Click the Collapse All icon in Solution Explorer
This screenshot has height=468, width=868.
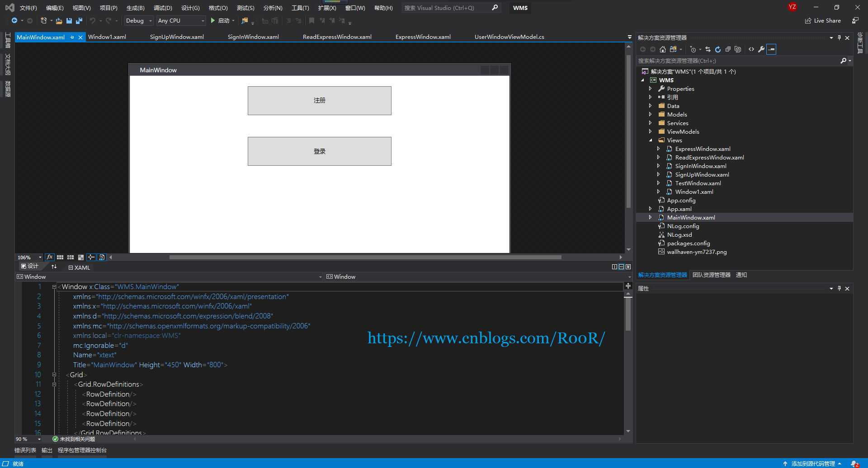(x=728, y=49)
